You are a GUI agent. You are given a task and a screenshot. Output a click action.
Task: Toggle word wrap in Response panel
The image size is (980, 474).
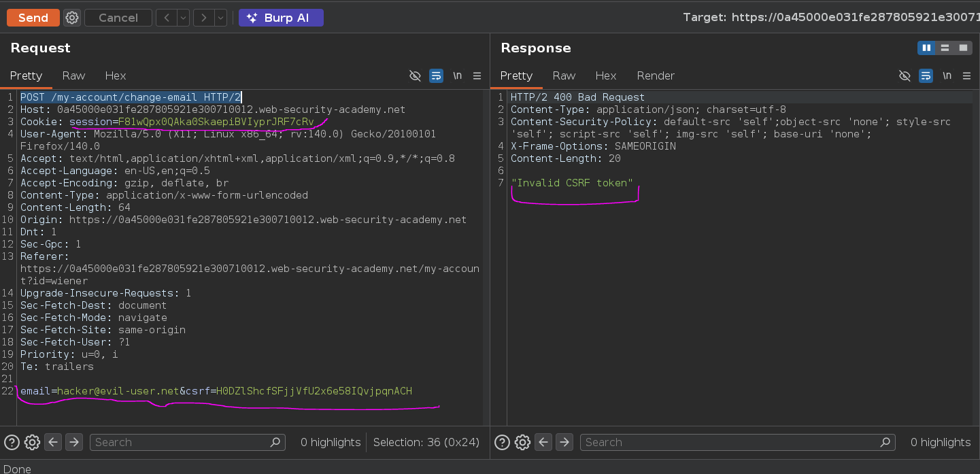(926, 75)
